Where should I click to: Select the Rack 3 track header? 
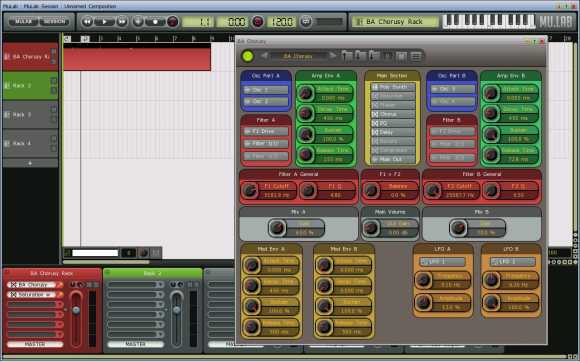click(30, 115)
